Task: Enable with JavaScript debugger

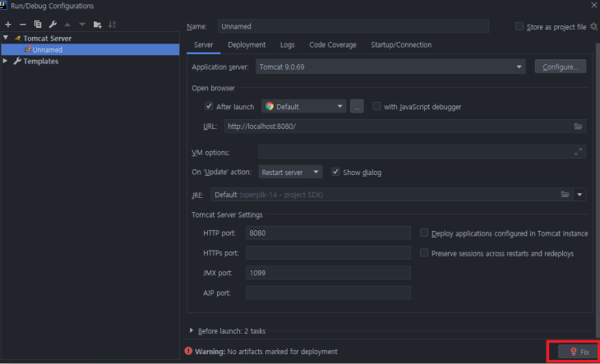Action: point(376,106)
